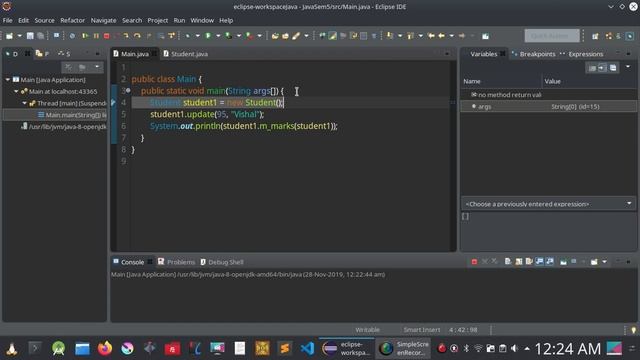
Task: Open the Run dropdown arrow
Action: (218, 36)
